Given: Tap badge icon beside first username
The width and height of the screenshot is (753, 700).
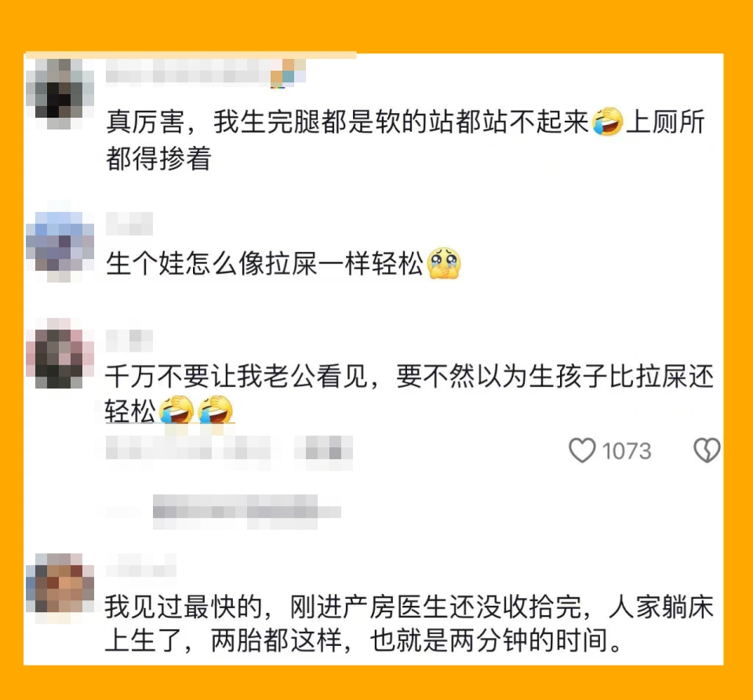Looking at the screenshot, I should tap(288, 73).
